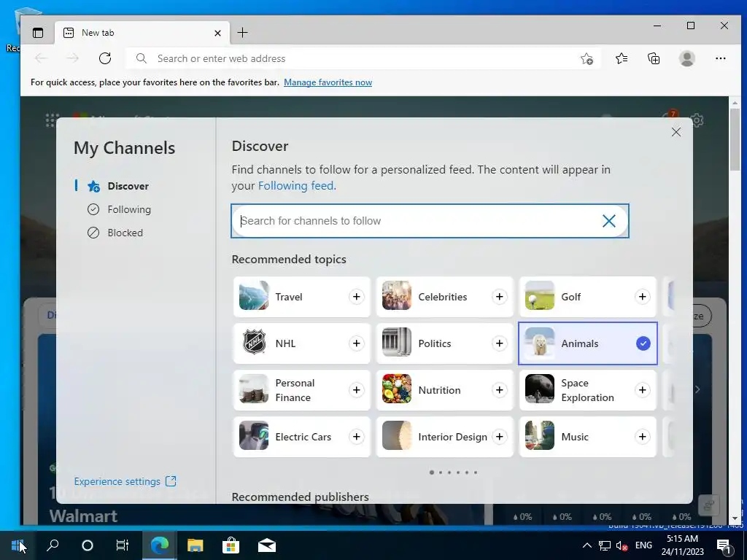The image size is (747, 560).
Task: Open File Explorer from the taskbar
Action: coord(195,545)
